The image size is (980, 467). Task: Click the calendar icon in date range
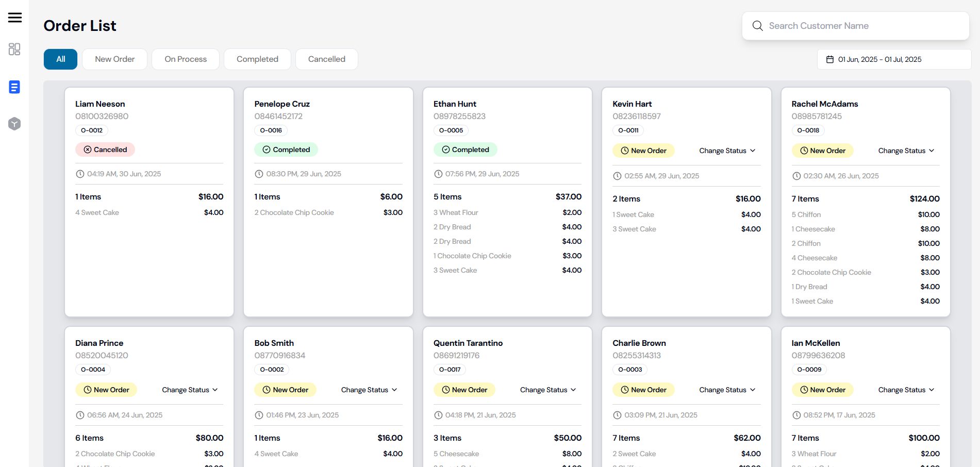(830, 59)
